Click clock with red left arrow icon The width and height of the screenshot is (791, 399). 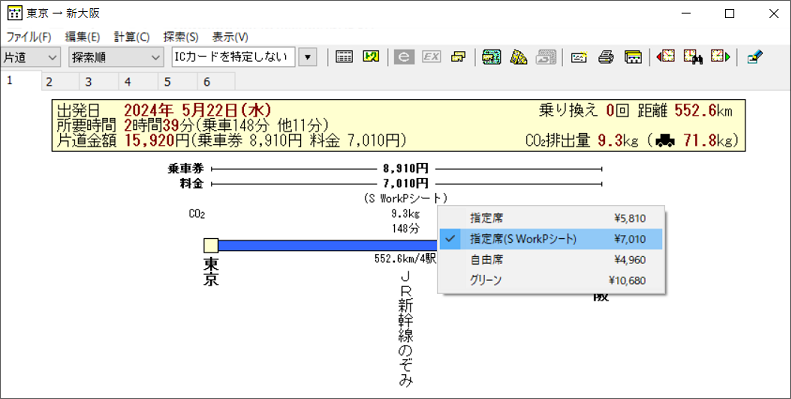click(x=666, y=56)
